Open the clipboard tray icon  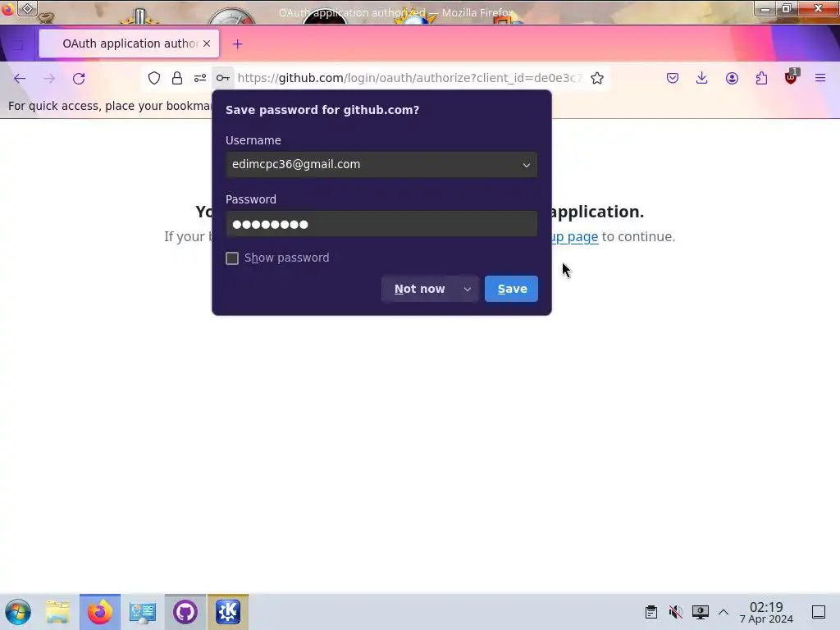point(651,612)
